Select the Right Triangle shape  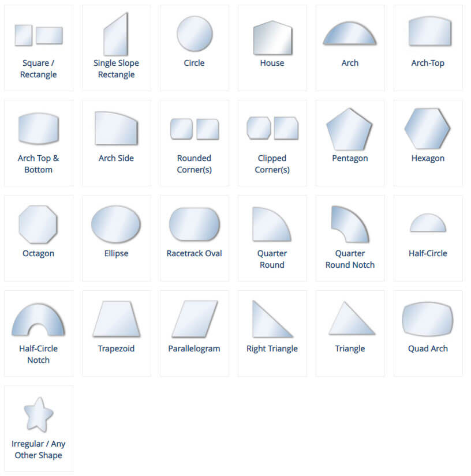tap(272, 319)
